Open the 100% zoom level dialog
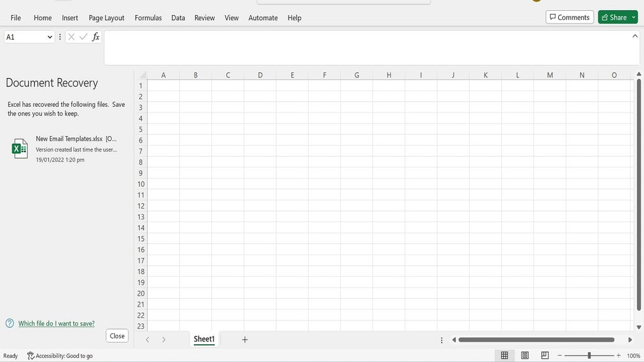Screen dimensions: 644x362 pos(634,356)
